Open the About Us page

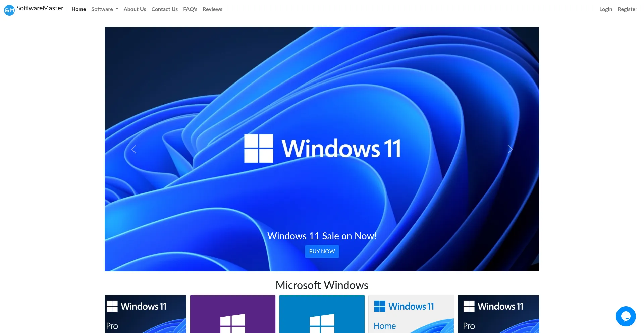[135, 9]
